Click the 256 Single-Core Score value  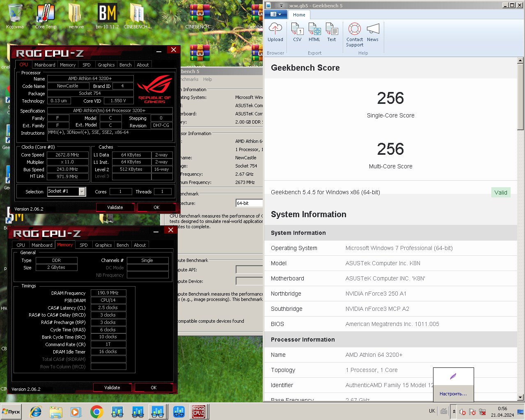click(x=390, y=99)
